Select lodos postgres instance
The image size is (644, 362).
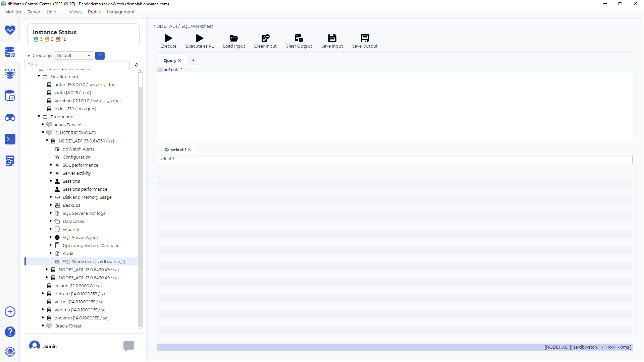click(75, 109)
